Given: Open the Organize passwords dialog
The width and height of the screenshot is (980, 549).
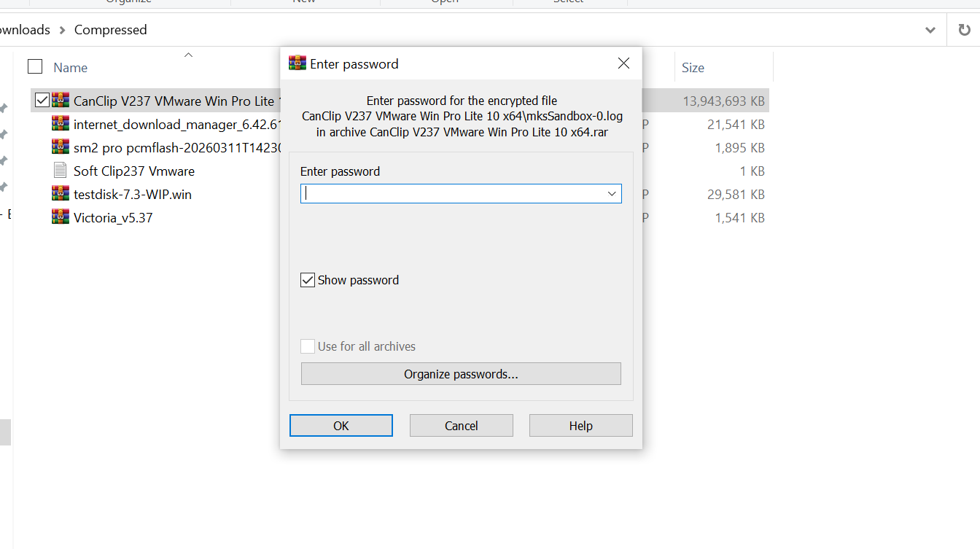Looking at the screenshot, I should (x=461, y=374).
